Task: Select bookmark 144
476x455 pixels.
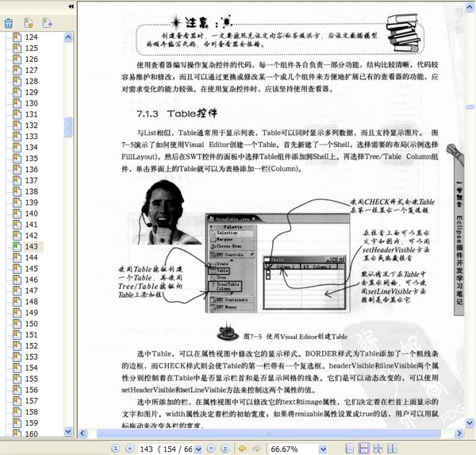Action: click(x=31, y=257)
